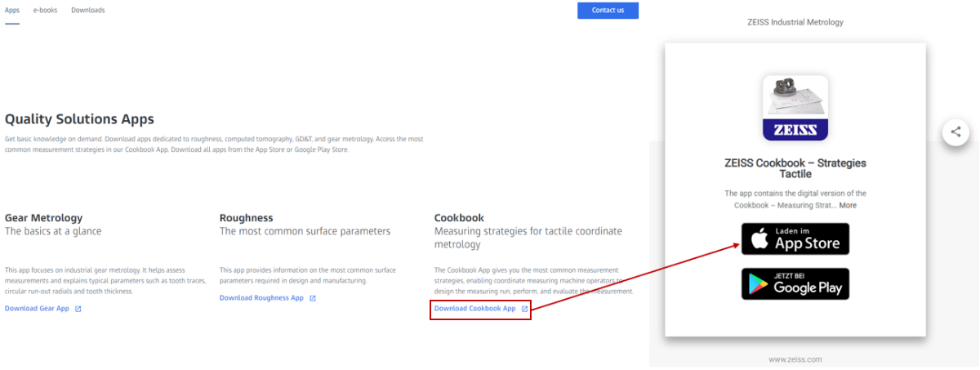Click the Apple logo on App Store badge

point(759,238)
